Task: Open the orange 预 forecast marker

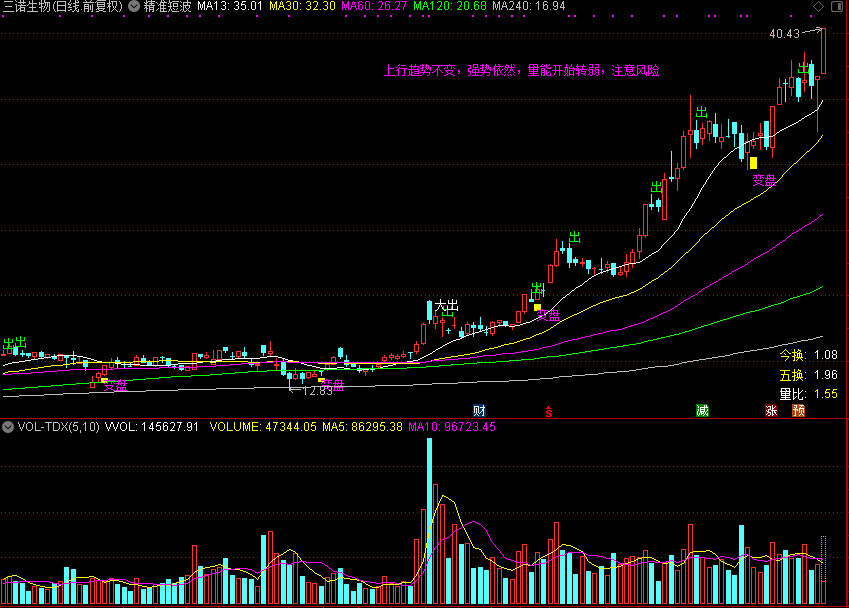Action: coord(799,411)
